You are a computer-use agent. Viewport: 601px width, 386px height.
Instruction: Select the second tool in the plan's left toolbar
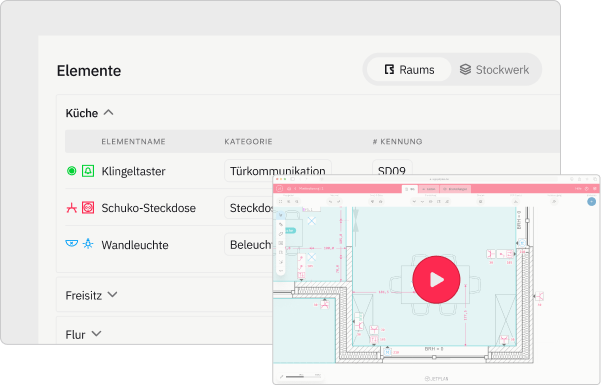point(281,225)
